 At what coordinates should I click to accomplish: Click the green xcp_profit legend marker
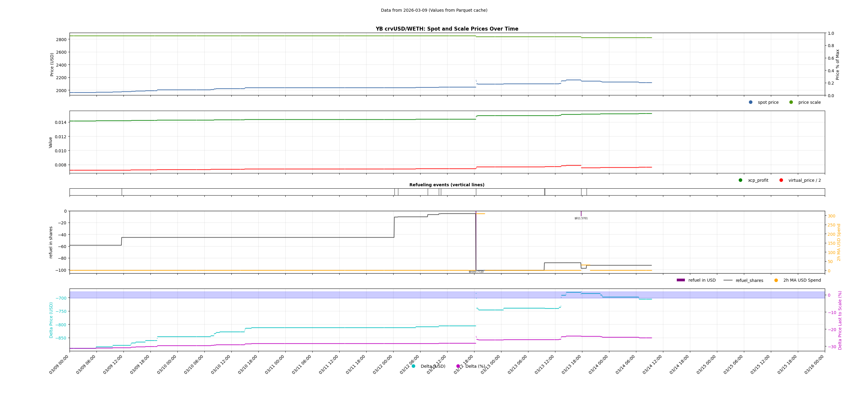pyautogui.click(x=740, y=180)
